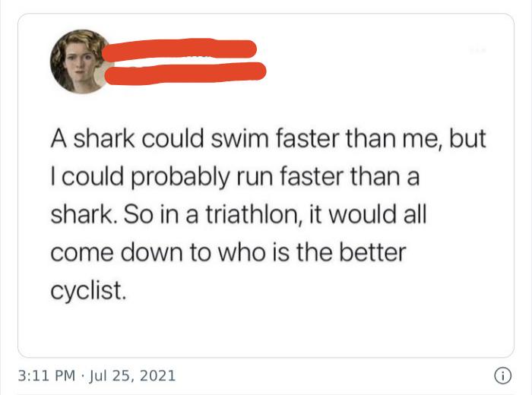Open the tweet author's profile picture
Image resolution: width=532 pixels, height=395 pixels.
point(80,61)
